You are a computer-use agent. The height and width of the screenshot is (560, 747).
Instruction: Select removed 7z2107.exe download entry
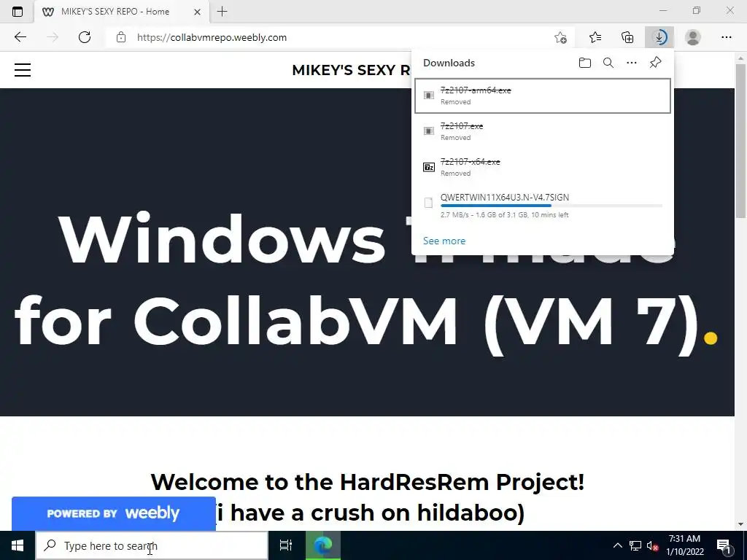[543, 131]
